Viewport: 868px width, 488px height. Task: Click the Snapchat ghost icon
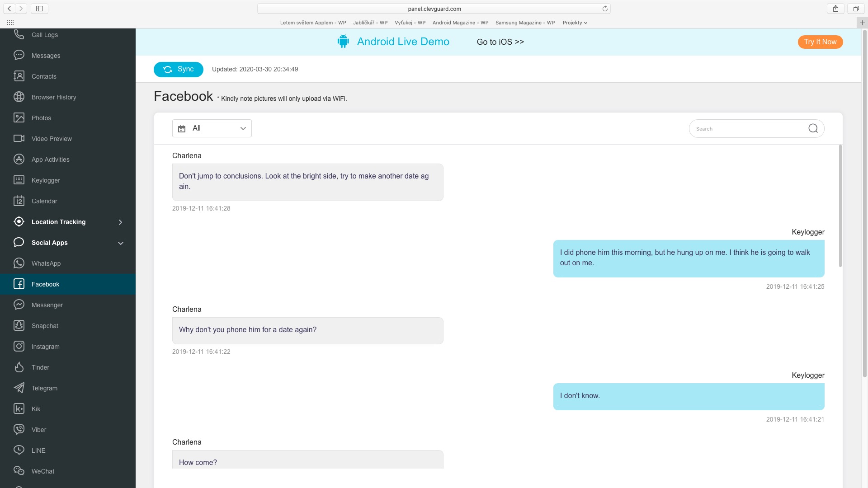point(19,326)
